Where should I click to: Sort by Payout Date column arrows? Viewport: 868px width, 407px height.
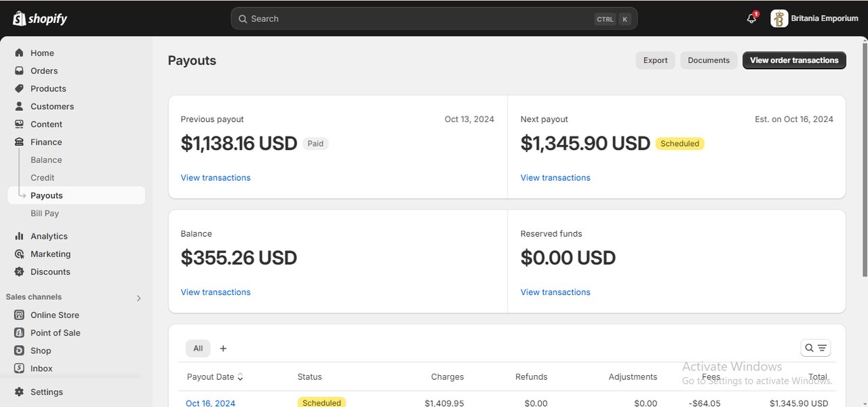pyautogui.click(x=241, y=376)
